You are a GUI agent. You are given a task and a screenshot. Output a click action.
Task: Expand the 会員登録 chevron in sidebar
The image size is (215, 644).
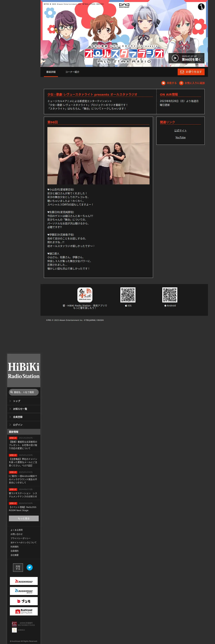[x=10, y=417]
